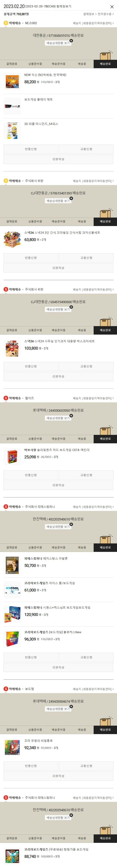Expand 배송지 세종중앙지역아동센터 in the 보드엠 section

coord(93,689)
